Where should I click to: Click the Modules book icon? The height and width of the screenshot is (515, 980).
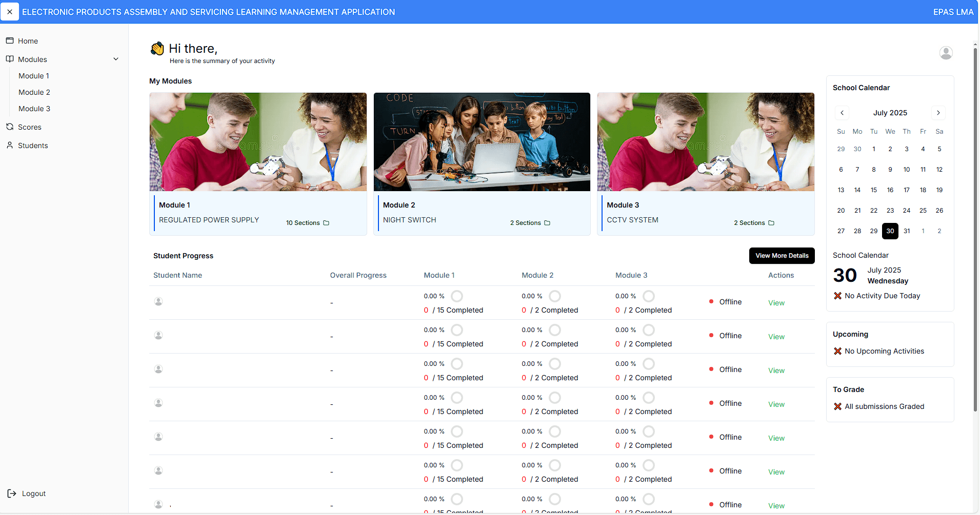[10, 59]
